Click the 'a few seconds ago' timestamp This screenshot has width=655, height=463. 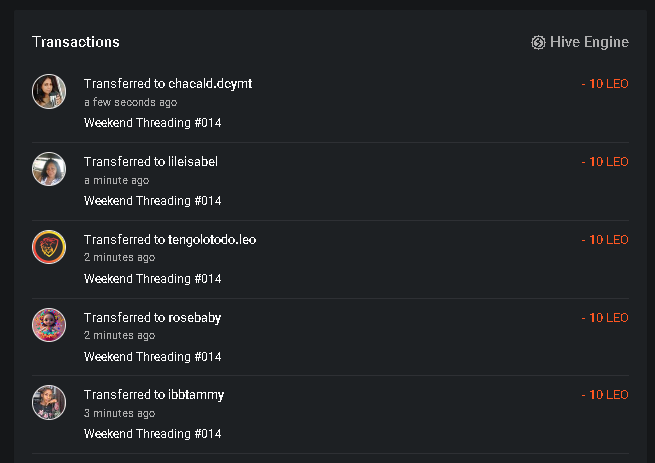click(131, 102)
